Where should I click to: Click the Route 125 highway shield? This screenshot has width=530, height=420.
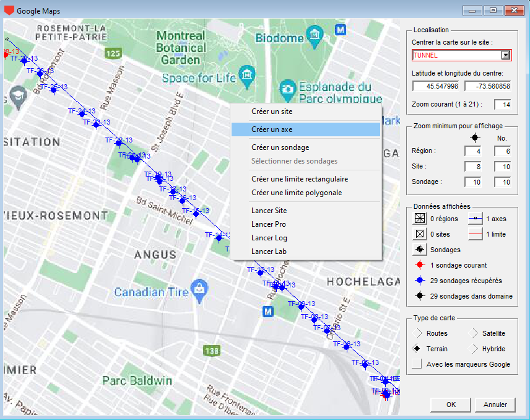pyautogui.click(x=113, y=53)
